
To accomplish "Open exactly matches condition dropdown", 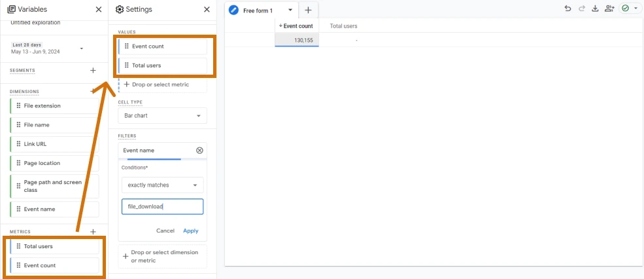I will click(x=162, y=185).
